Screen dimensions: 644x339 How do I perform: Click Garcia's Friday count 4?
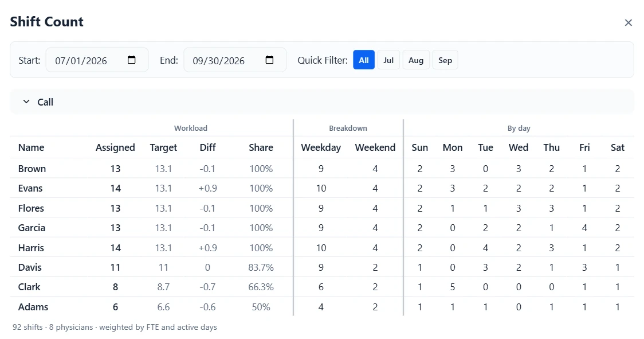point(584,228)
